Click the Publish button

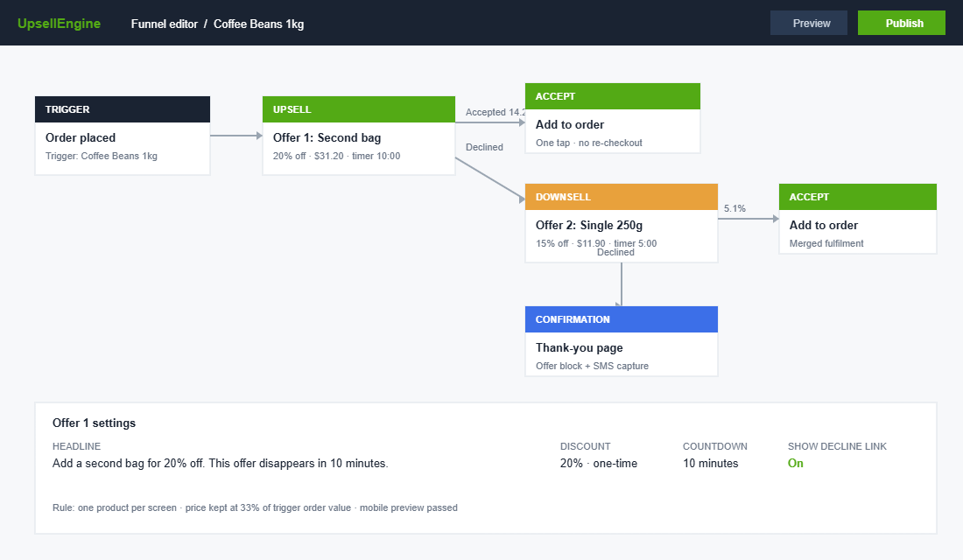pos(901,23)
